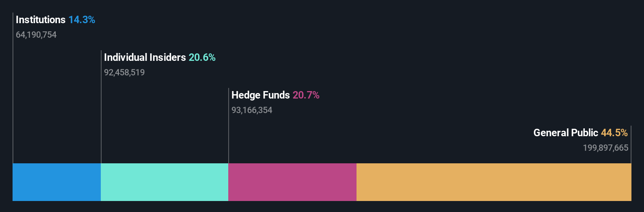Click the General Public vertical leader line
This screenshot has width=644, height=212.
(631, 157)
